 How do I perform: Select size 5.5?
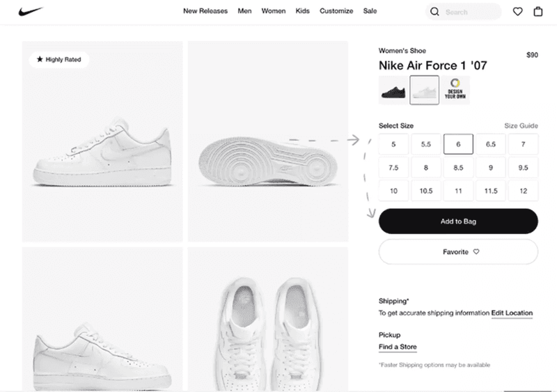pos(426,144)
